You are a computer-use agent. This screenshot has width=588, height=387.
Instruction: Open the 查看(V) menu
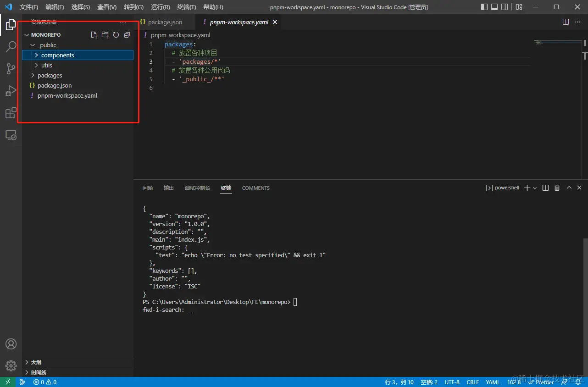coord(107,7)
